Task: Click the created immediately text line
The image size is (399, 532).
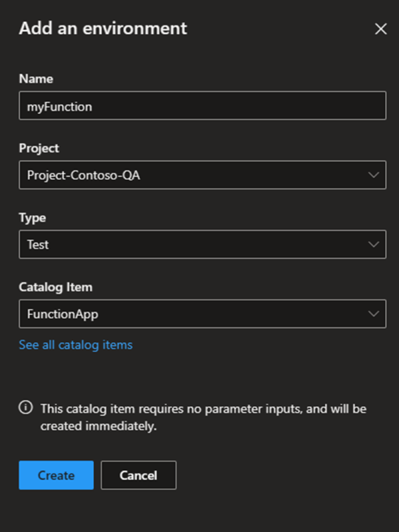Action: pos(98,426)
